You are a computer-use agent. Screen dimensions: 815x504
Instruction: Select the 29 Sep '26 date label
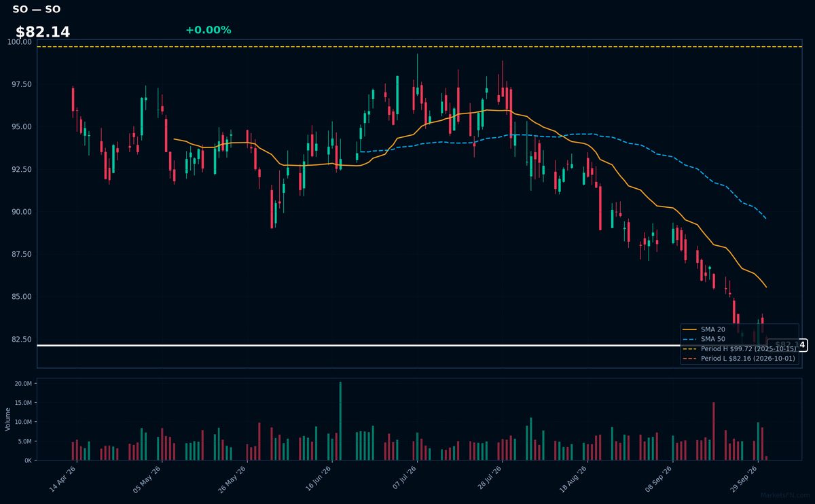(x=742, y=479)
